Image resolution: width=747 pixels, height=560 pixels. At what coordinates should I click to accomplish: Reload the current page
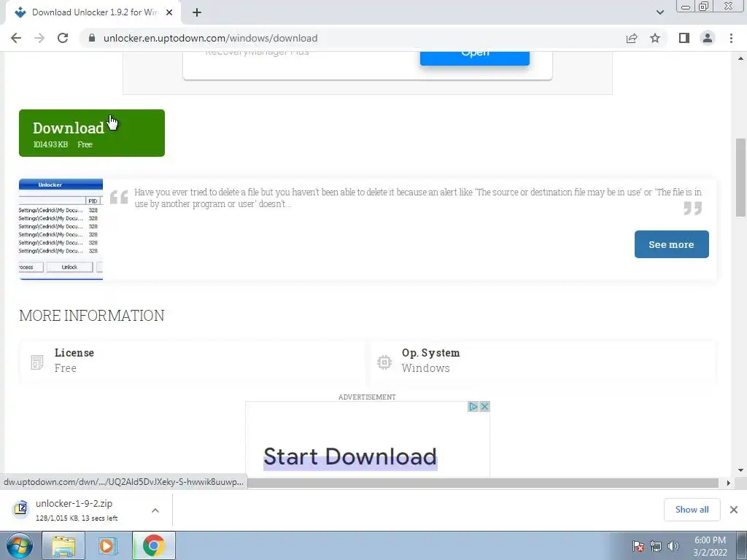point(63,38)
